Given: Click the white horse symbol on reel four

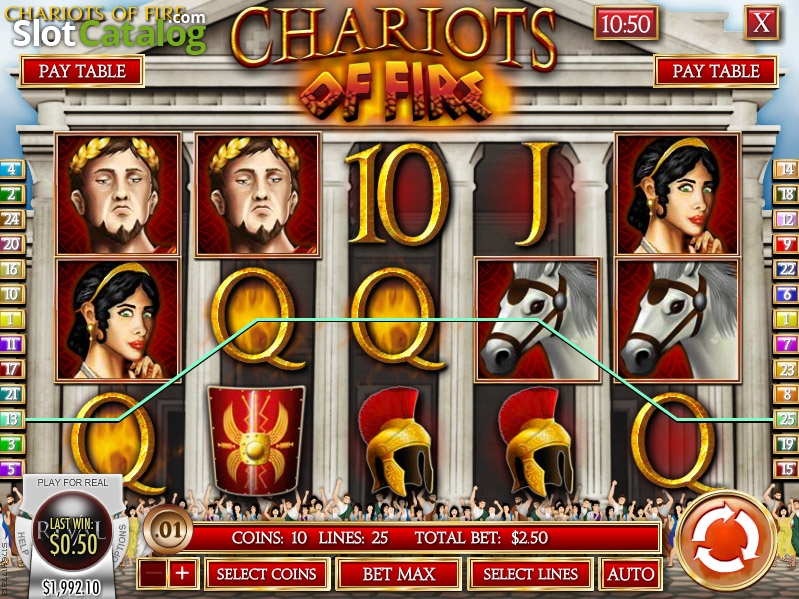Looking at the screenshot, I should pos(537,319).
